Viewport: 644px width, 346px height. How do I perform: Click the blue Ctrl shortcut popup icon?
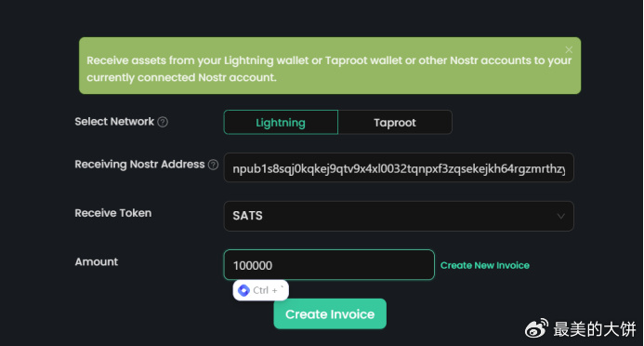tap(243, 290)
